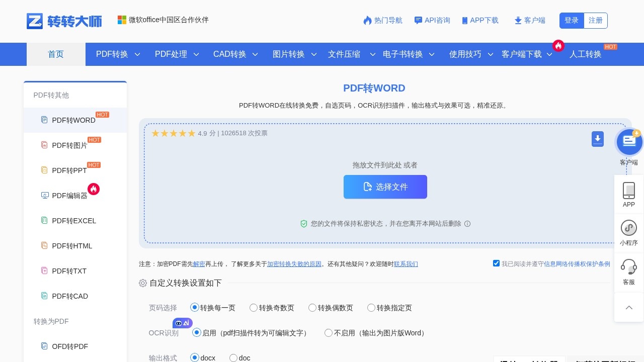This screenshot has width=644, height=362.
Task: Expand the 图片转换 dropdown menu
Action: coord(294,54)
